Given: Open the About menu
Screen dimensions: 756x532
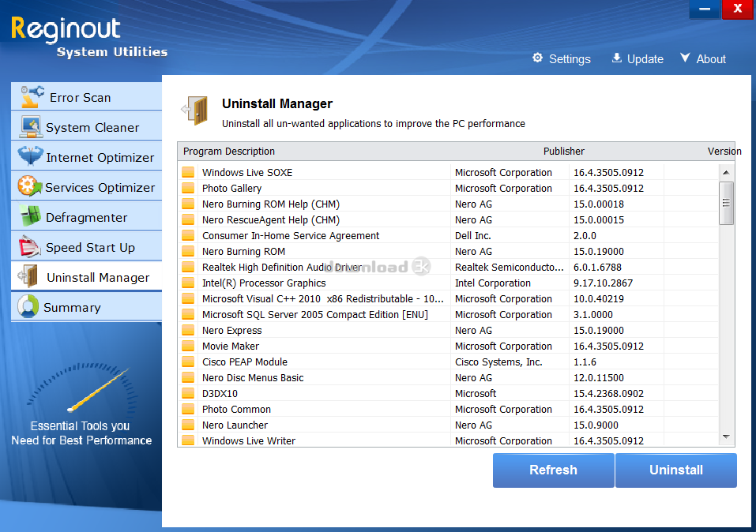Looking at the screenshot, I should (702, 59).
